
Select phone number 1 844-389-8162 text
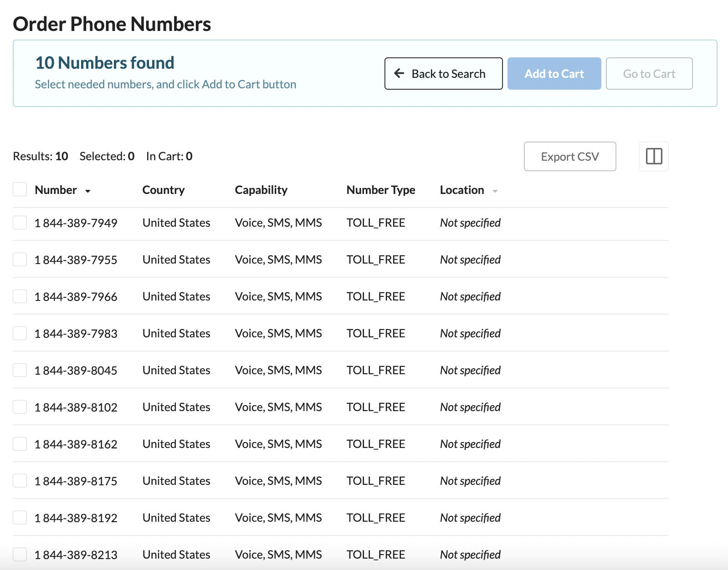(x=76, y=444)
